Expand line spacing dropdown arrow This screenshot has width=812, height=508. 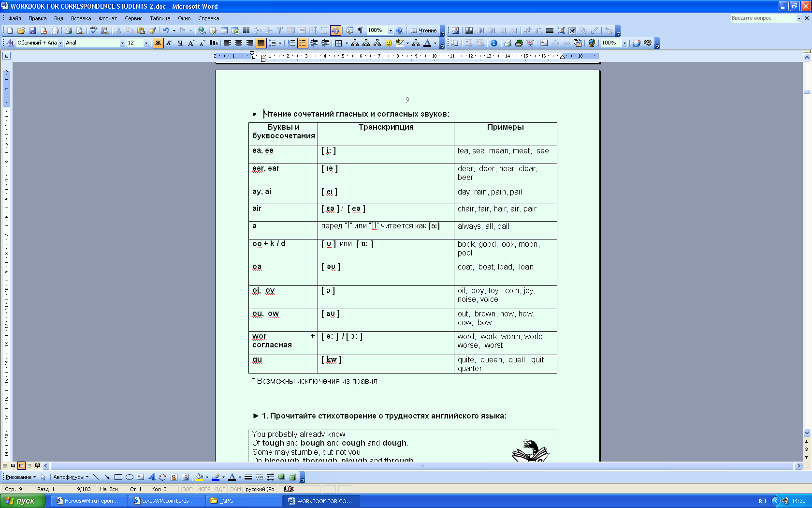click(280, 43)
